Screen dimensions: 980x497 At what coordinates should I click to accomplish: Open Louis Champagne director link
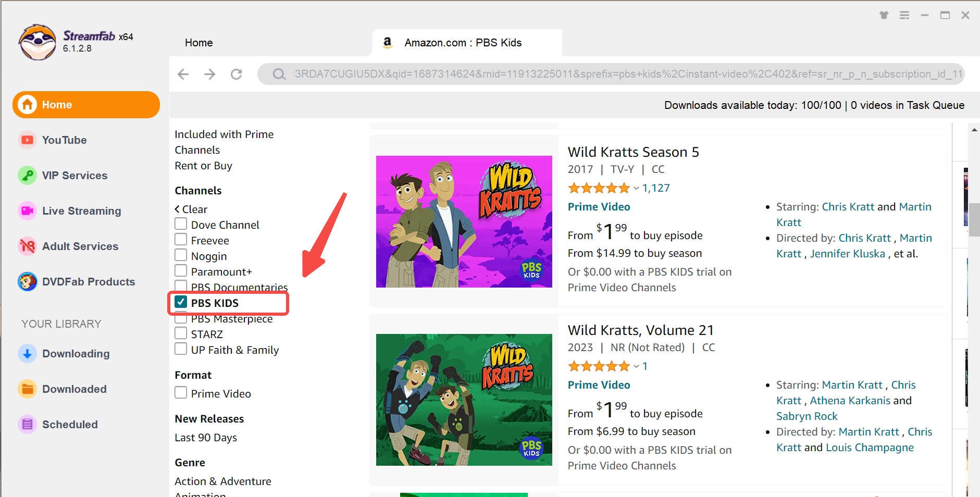coord(870,448)
